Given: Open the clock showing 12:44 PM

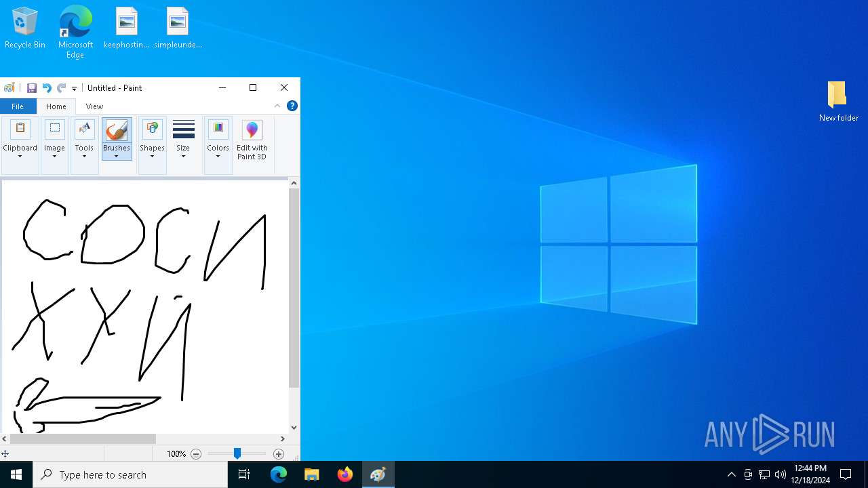Looking at the screenshot, I should (810, 474).
